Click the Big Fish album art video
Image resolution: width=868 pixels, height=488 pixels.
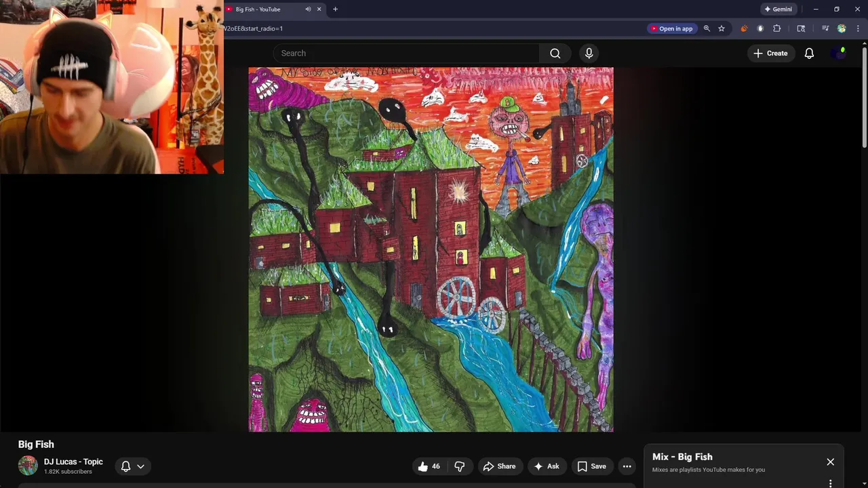pyautogui.click(x=431, y=249)
